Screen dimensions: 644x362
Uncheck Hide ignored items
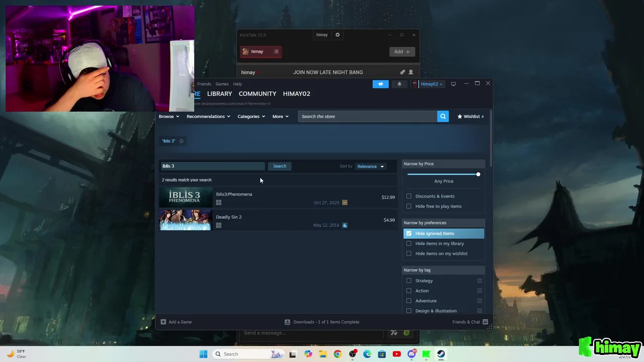pyautogui.click(x=409, y=233)
